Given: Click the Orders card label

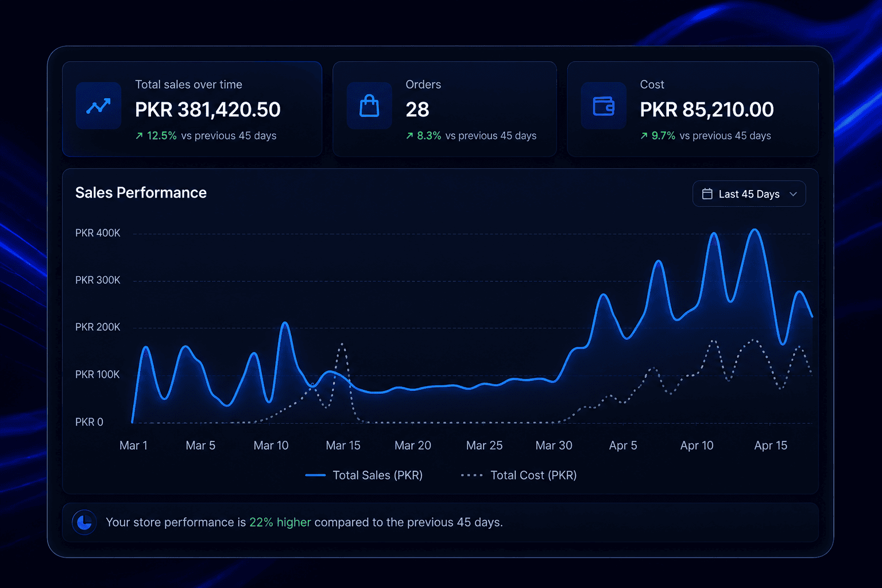Looking at the screenshot, I should tap(423, 85).
